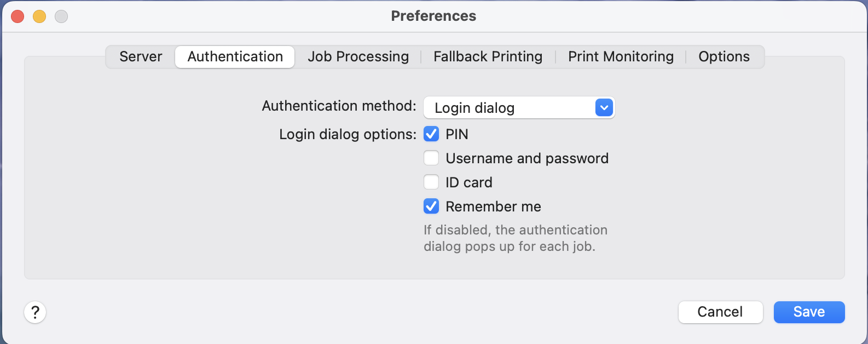Image resolution: width=868 pixels, height=344 pixels.
Task: Open the help question mark button
Action: (x=35, y=312)
